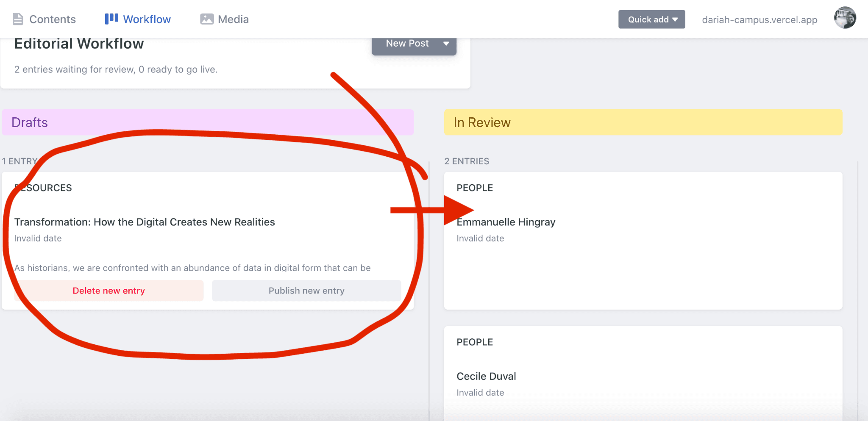Click the New Post dropdown arrow
Viewport: 868px width, 421px height.
point(446,44)
